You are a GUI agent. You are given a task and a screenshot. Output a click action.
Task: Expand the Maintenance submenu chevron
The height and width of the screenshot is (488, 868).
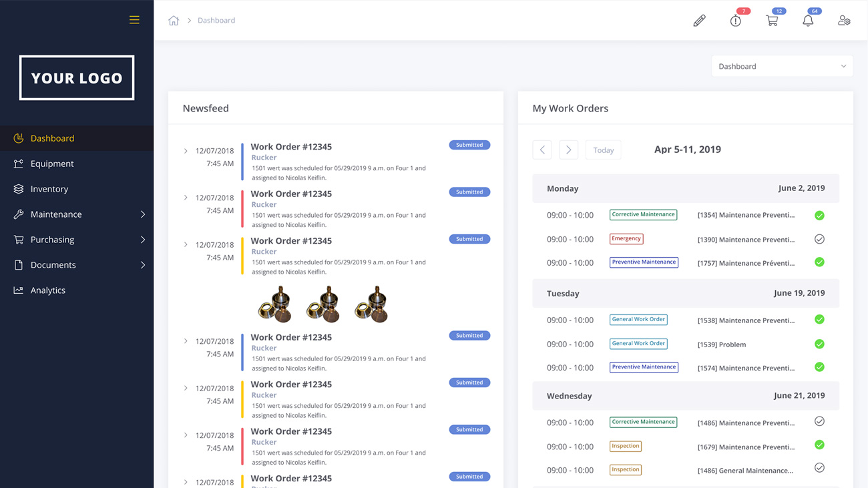pos(143,214)
